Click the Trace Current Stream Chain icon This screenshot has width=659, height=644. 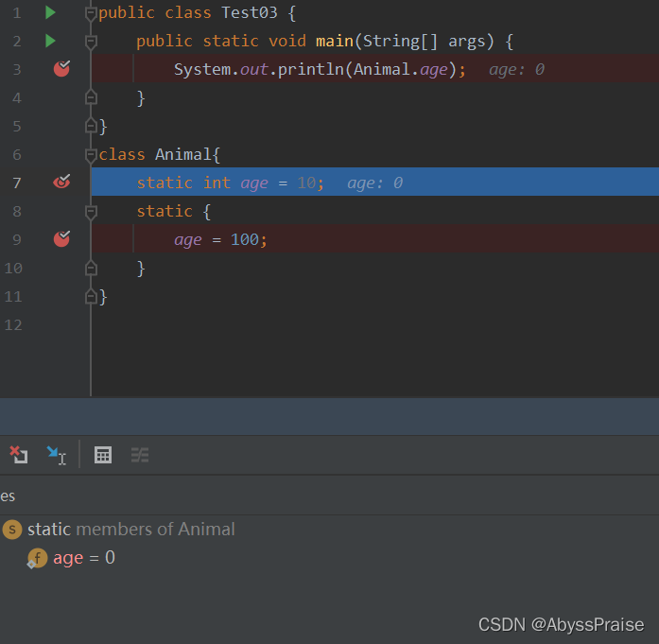(140, 455)
